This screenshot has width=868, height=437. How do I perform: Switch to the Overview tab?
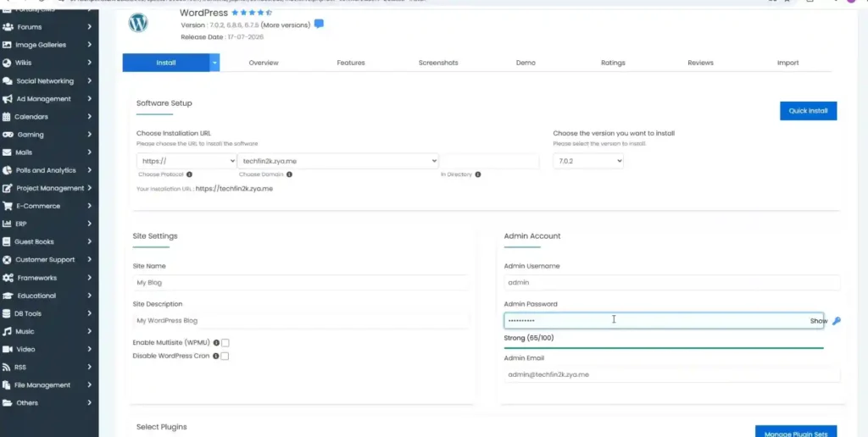[x=264, y=63]
